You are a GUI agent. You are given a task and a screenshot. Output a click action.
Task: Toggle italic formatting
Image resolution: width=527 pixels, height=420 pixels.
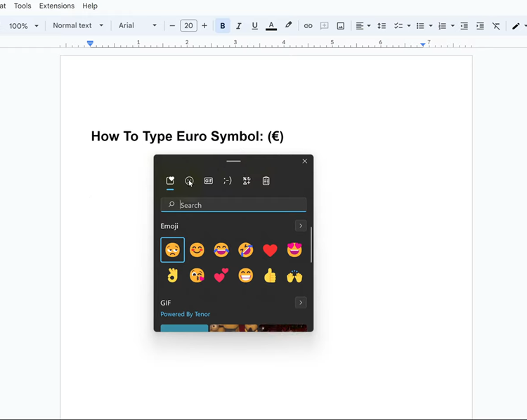(239, 26)
